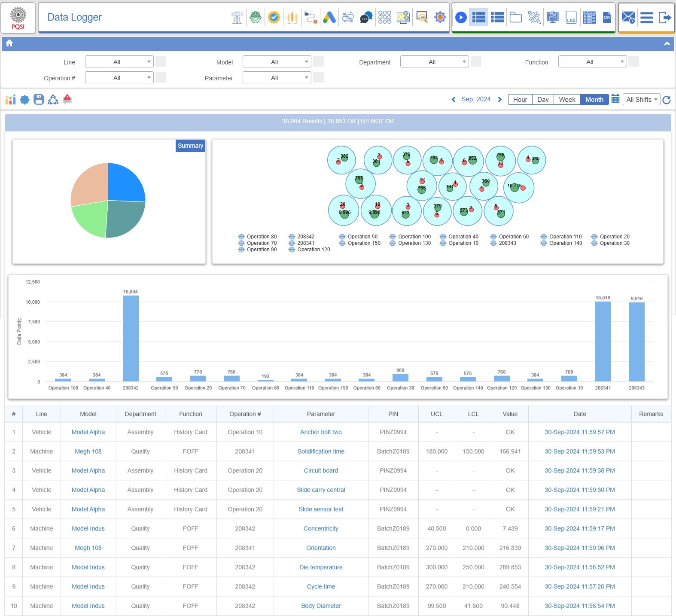Open the All Shifts dropdown

click(x=642, y=100)
